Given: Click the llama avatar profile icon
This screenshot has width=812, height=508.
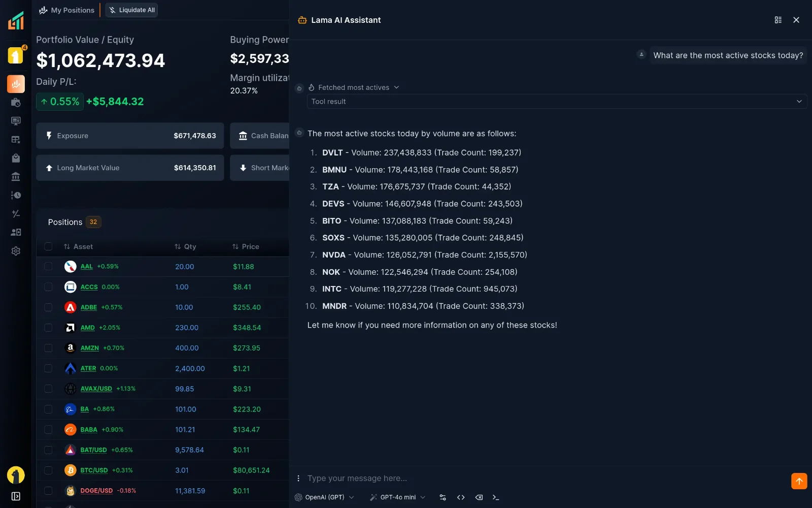Looking at the screenshot, I should tap(16, 475).
